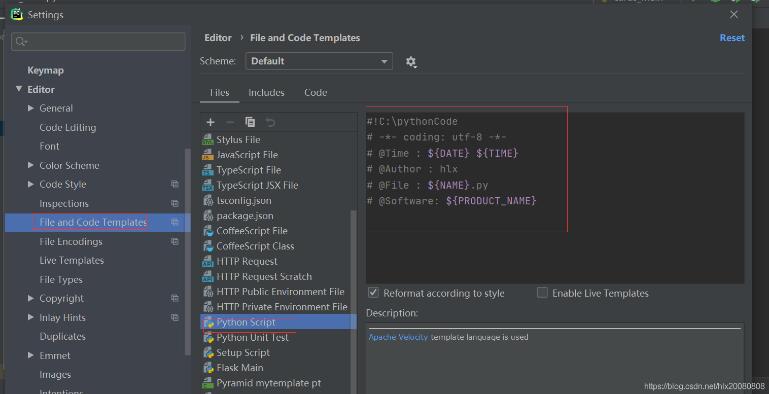
Task: Disable Reformat according to style checkbox
Action: point(373,293)
